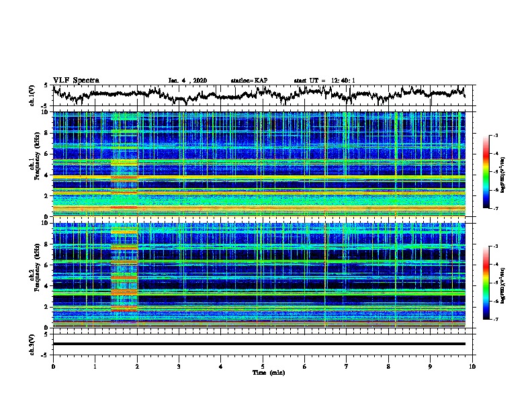The height and width of the screenshot is (411, 532).
Task: Click the "6" tick label on the time axis
Action: click(x=305, y=367)
